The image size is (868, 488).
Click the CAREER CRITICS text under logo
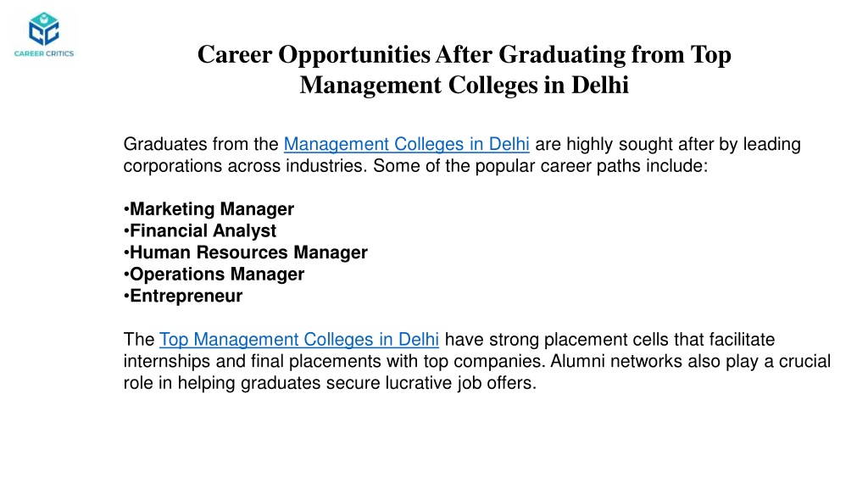[44, 53]
